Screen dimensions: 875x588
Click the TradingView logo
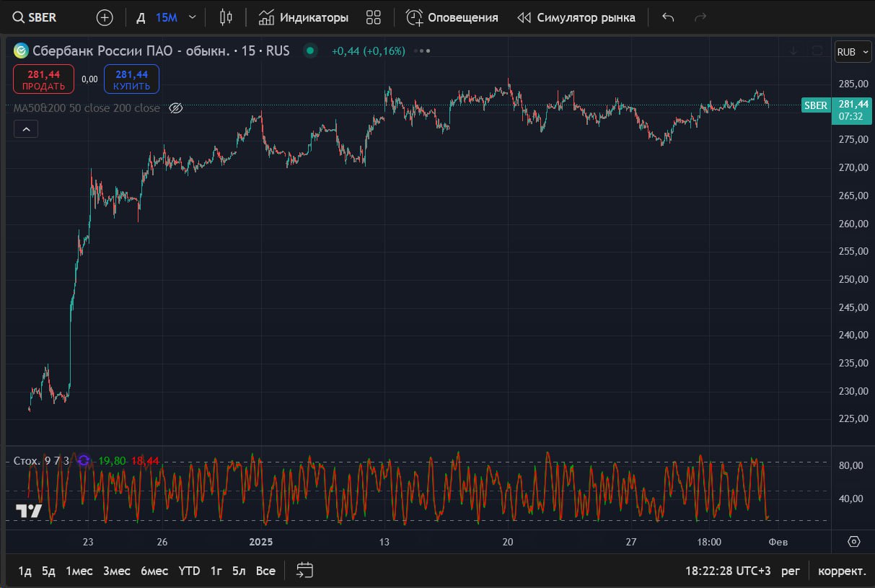pos(29,511)
